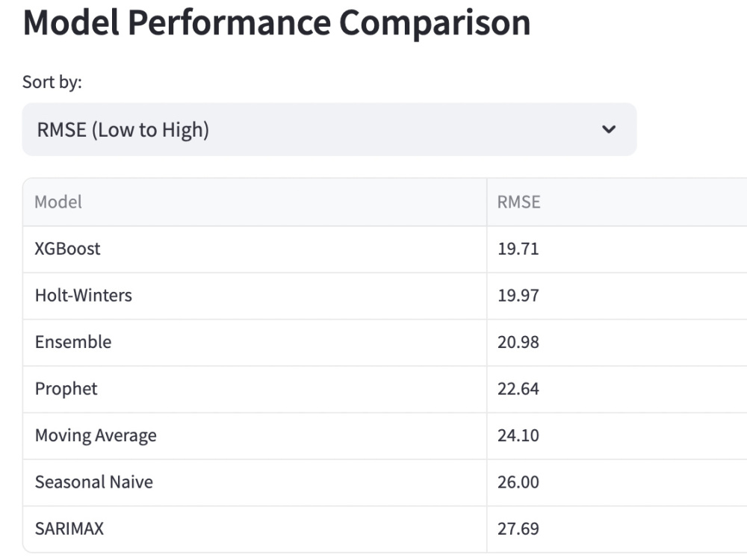Screen dimensions: 747x560
Task: Select the Seasonal Naive model cell
Action: click(x=255, y=482)
